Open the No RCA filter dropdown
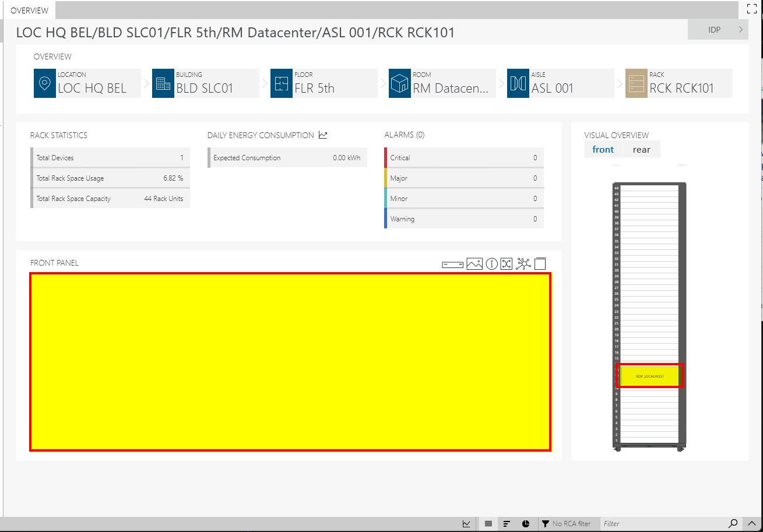Screen dimensions: 763x532 click(566, 524)
